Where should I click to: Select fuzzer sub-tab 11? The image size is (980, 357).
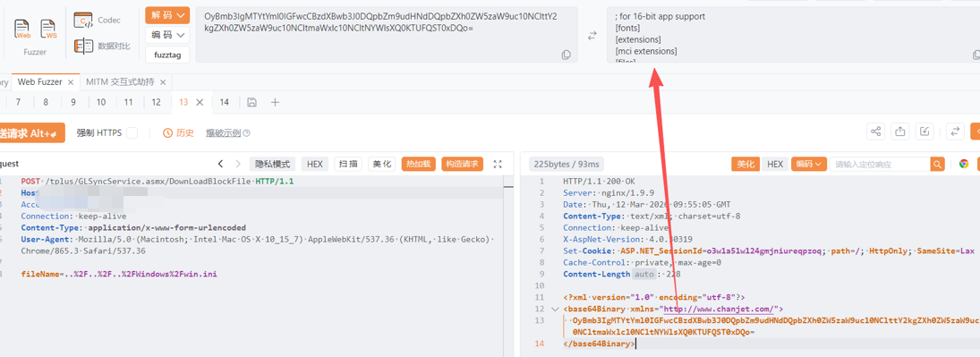129,102
